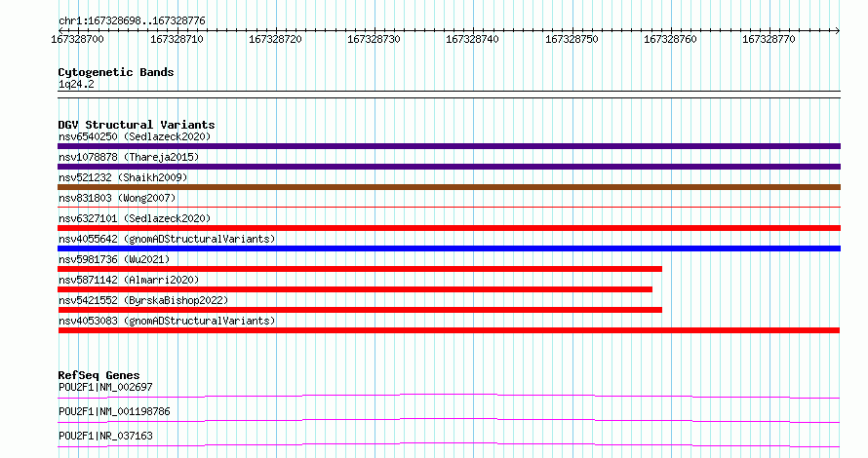
Task: Click the nsv5871142 (Almarri2020) label
Action: (x=129, y=280)
